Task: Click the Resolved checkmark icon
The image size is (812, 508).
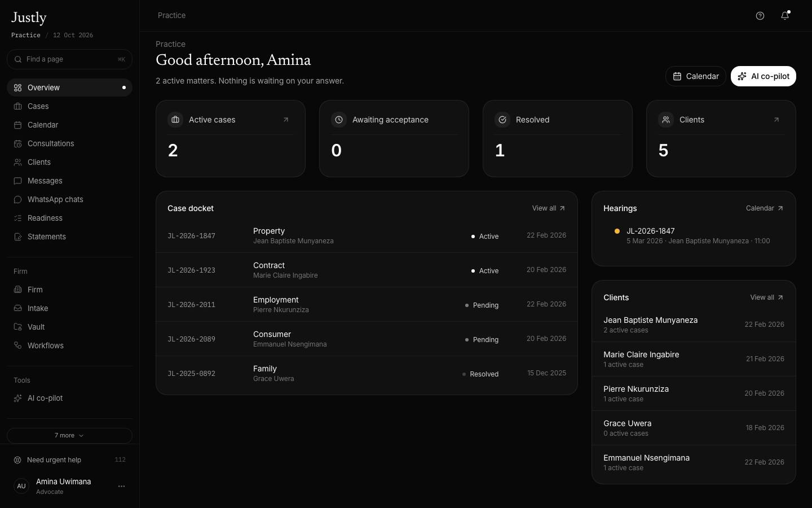Action: point(502,120)
